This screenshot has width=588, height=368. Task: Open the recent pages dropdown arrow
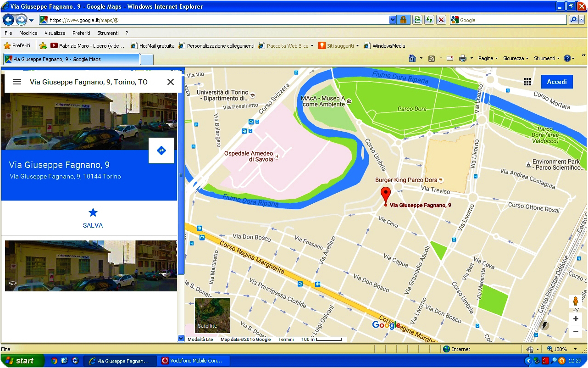click(x=31, y=20)
